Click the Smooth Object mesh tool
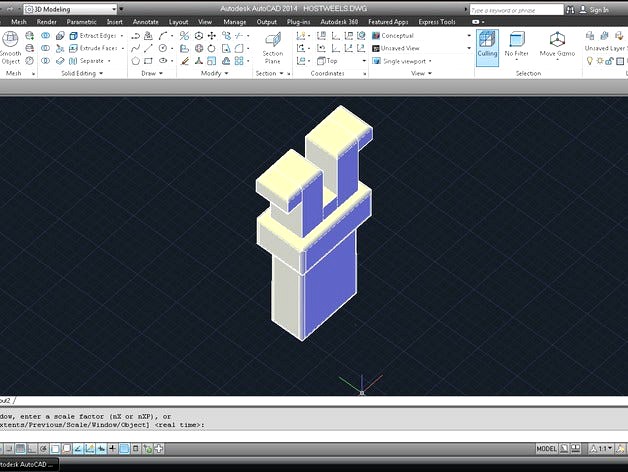 click(10, 46)
